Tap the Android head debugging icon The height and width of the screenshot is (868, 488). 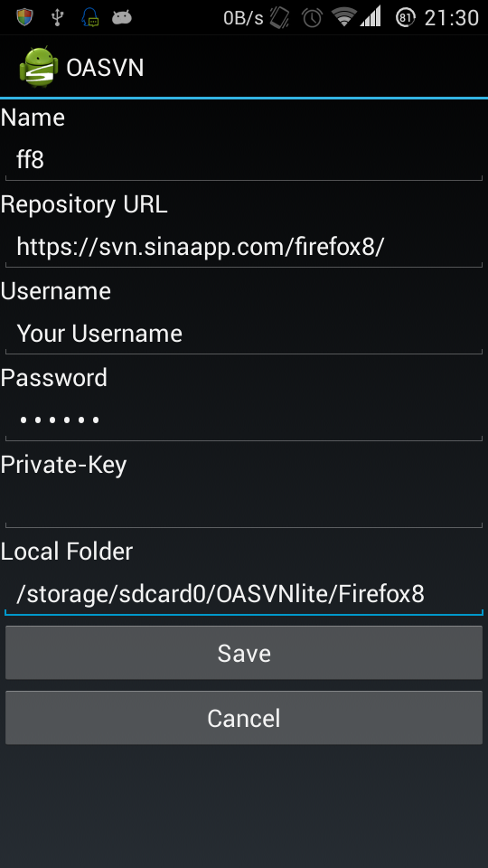(122, 18)
